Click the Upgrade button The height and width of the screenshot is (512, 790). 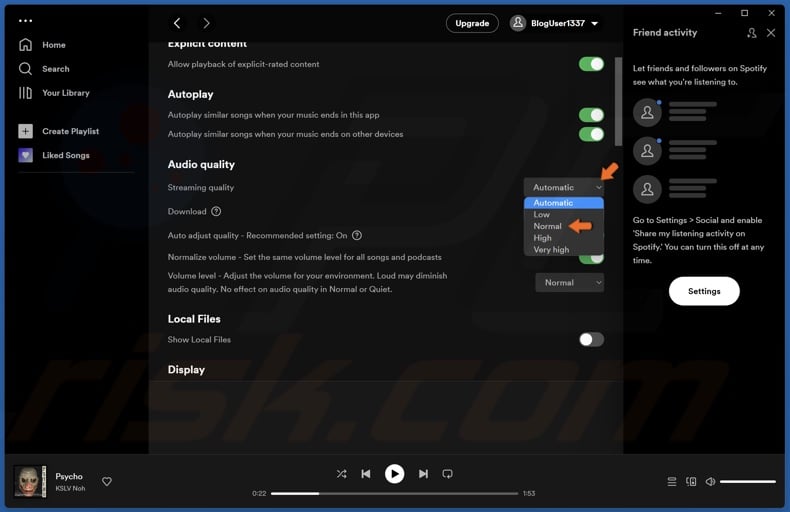(472, 23)
